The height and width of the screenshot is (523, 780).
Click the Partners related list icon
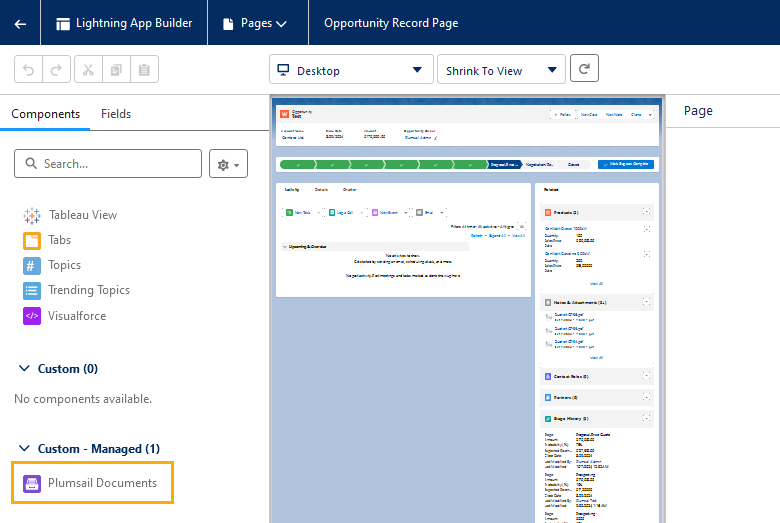[x=548, y=398]
